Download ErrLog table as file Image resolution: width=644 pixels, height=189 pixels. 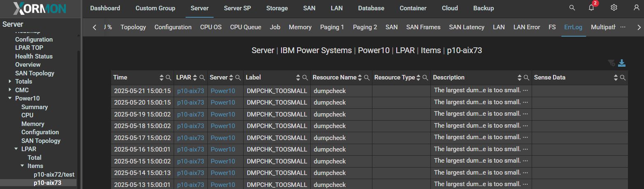click(622, 63)
